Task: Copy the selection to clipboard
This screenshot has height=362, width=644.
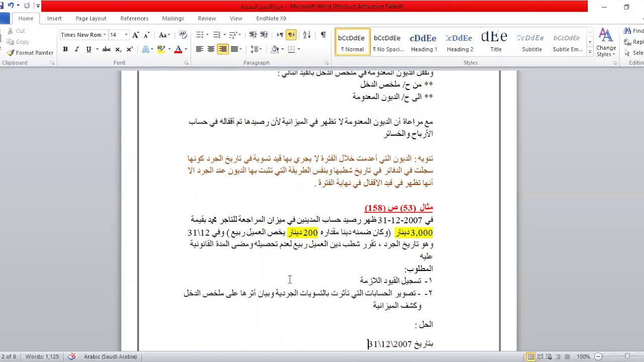Action: 18,42
